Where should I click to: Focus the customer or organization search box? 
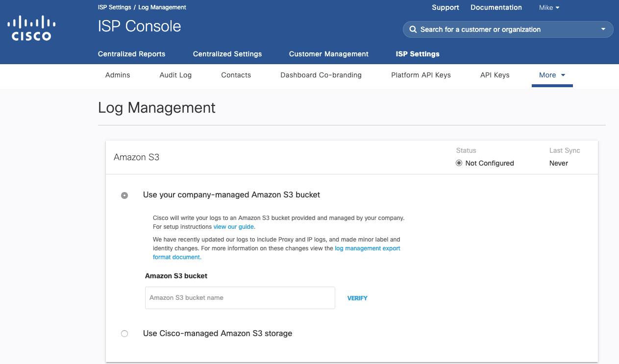pyautogui.click(x=508, y=29)
